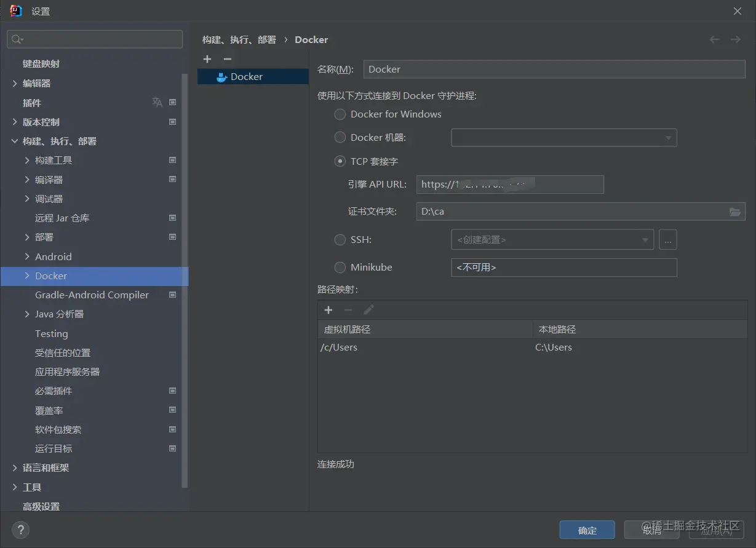The width and height of the screenshot is (756, 548).
Task: Click the project-level icon beside 远程 Jar 仓库
Action: click(172, 218)
